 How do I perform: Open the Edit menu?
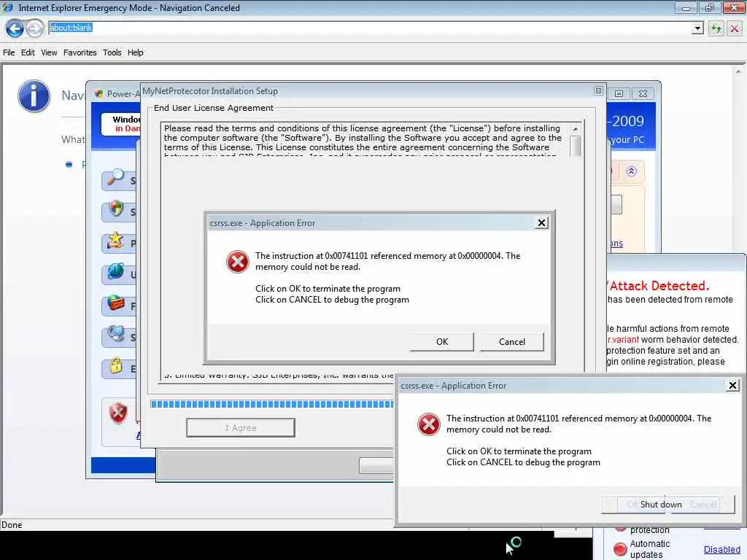28,52
